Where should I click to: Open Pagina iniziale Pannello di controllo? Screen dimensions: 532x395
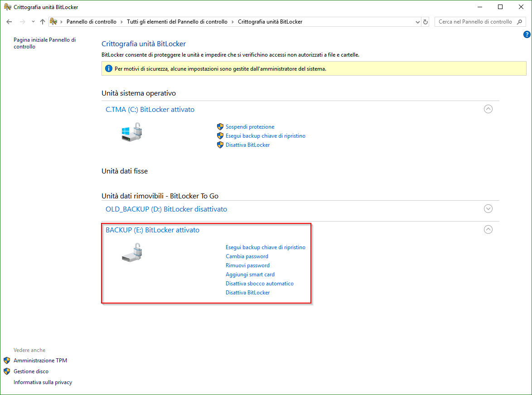click(x=44, y=43)
